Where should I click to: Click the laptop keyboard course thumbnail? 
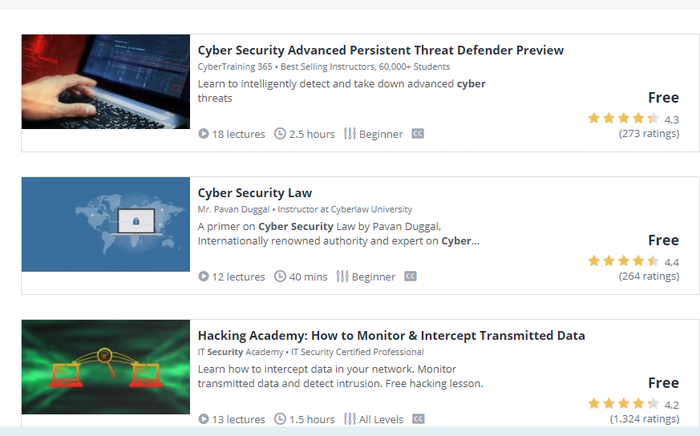tap(106, 82)
